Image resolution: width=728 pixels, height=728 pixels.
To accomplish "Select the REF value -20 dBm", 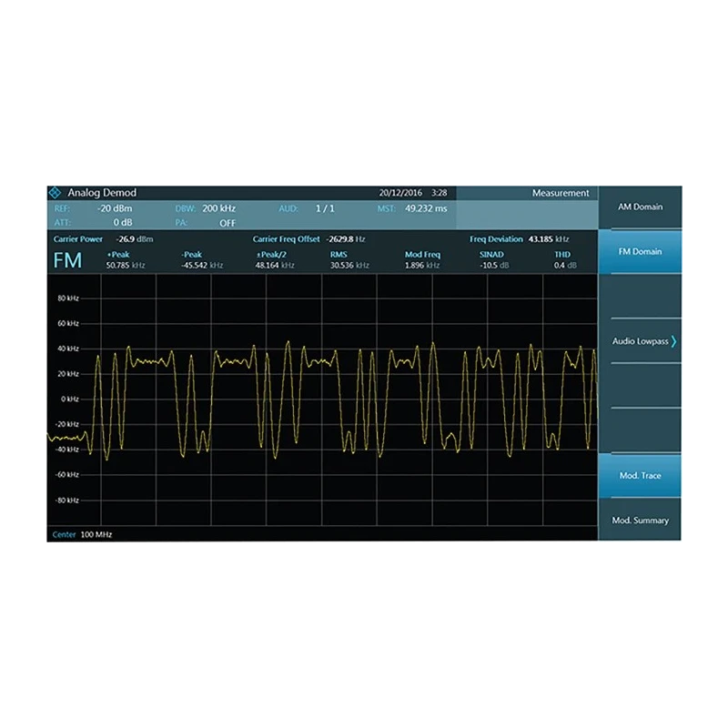I will 115,208.
